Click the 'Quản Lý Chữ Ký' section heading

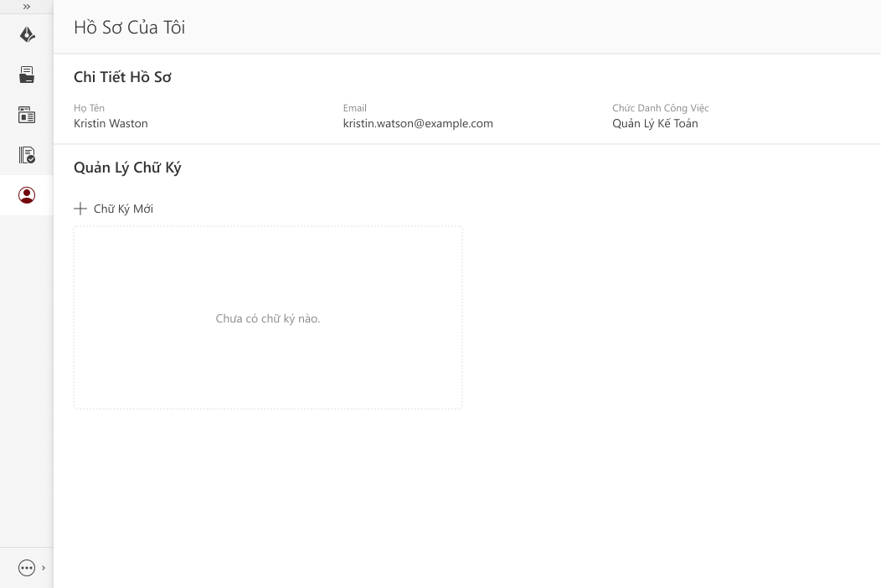pyautogui.click(x=127, y=168)
